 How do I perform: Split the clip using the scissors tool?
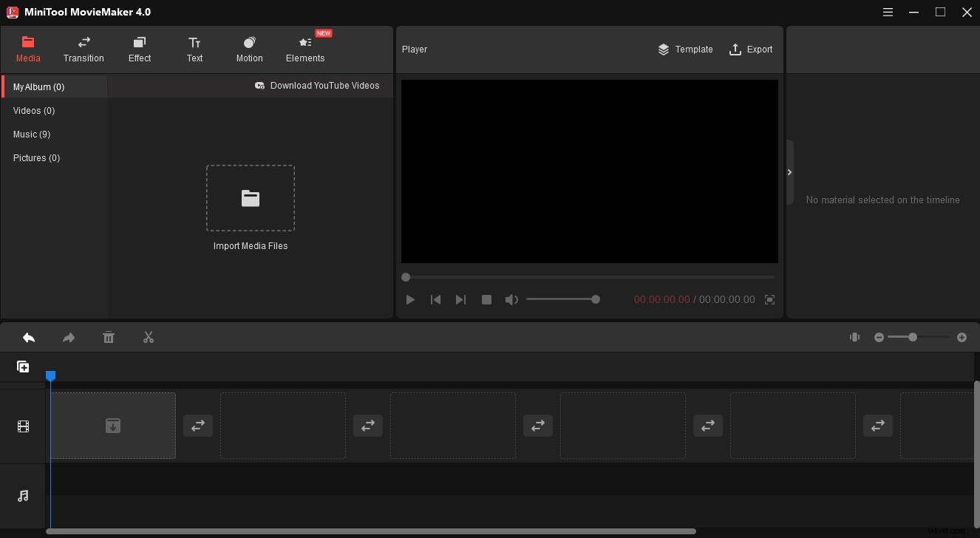click(x=149, y=337)
